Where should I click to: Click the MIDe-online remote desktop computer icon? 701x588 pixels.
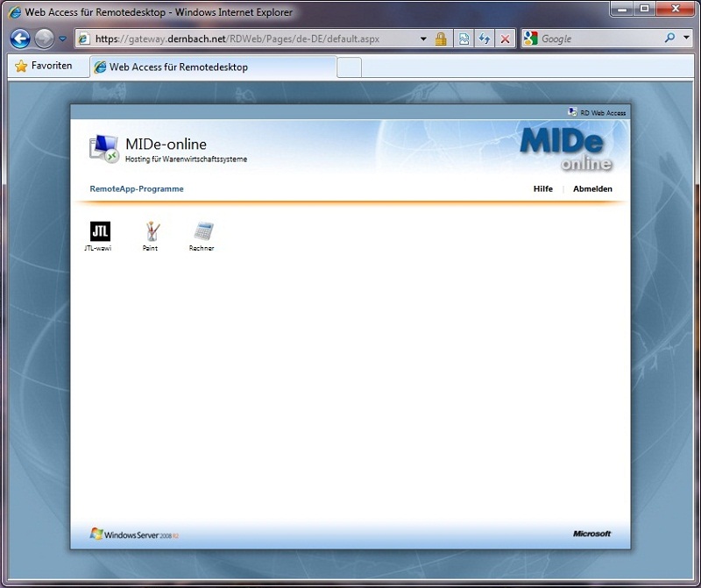(x=103, y=149)
